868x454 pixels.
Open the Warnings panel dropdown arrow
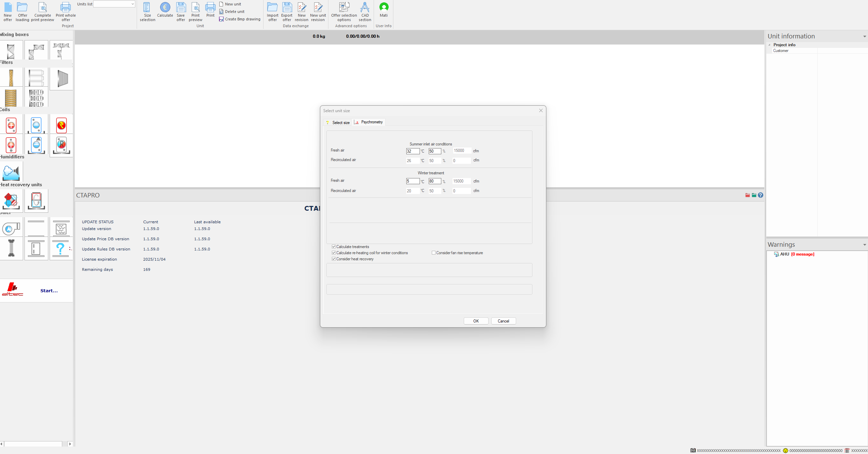coord(865,245)
